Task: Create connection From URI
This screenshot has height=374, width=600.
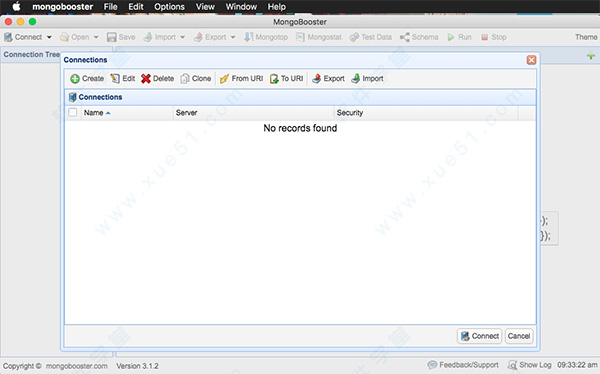Action: 241,78
